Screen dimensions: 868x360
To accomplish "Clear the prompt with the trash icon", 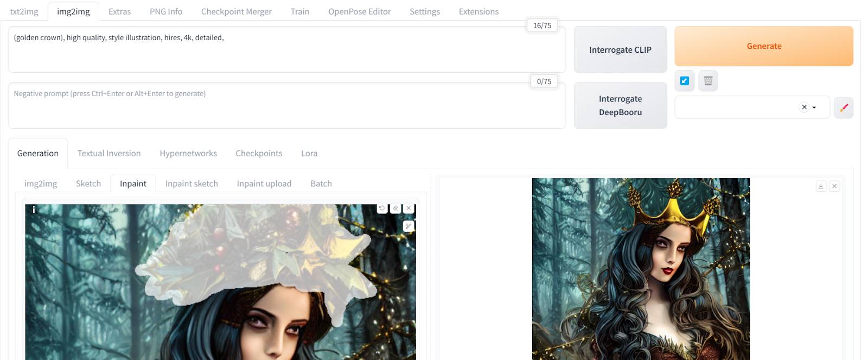I will pos(708,80).
